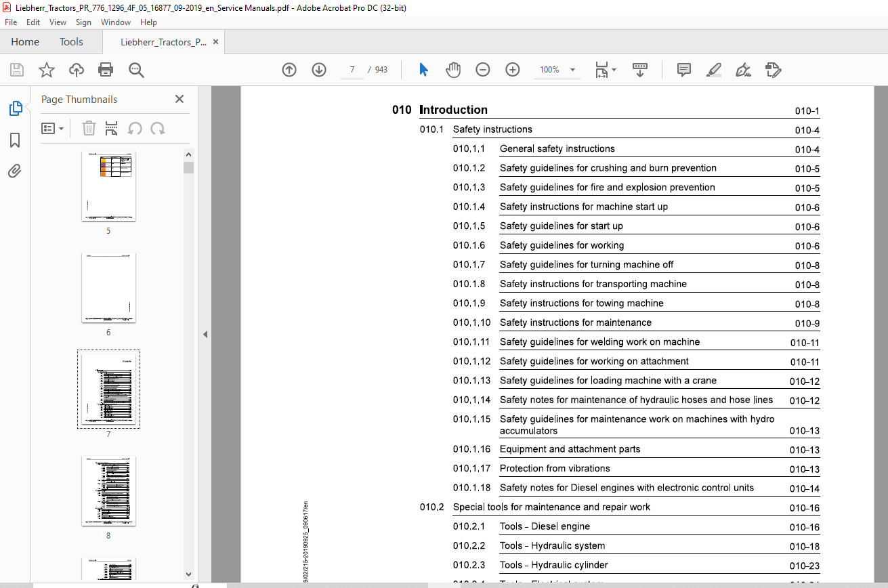Open the Help menu
Image resolution: width=888 pixels, height=588 pixels.
point(148,22)
